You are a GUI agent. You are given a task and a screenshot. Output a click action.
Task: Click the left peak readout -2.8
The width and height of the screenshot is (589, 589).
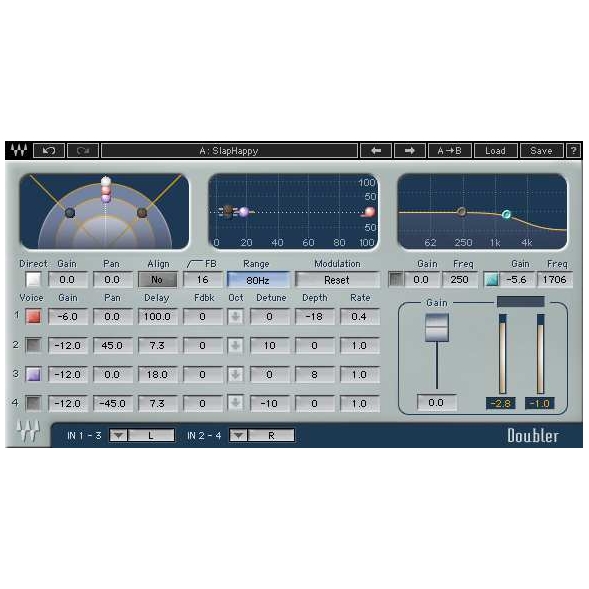500,403
